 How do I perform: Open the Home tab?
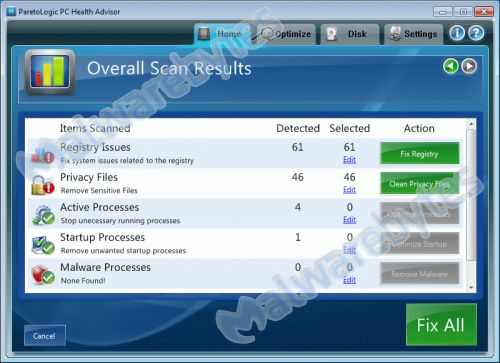[223, 34]
